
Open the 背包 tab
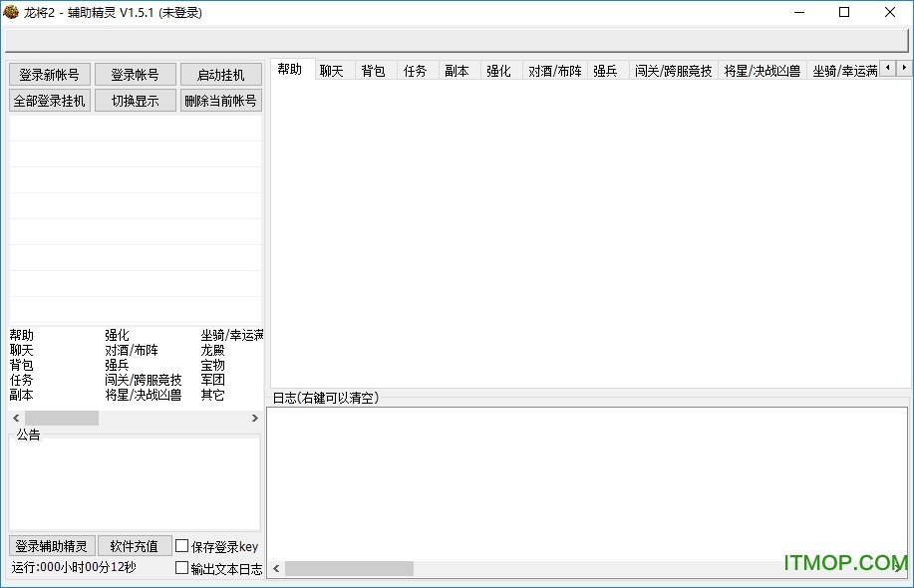tap(374, 71)
